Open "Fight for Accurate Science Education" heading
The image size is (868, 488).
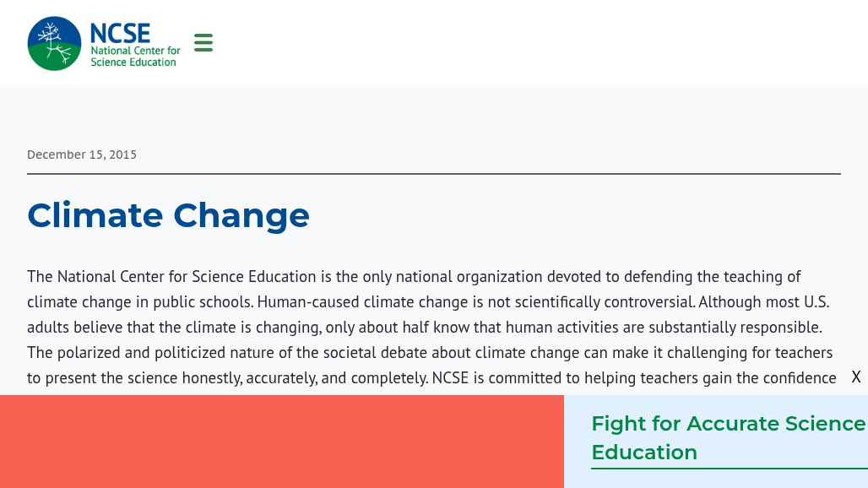click(728, 437)
